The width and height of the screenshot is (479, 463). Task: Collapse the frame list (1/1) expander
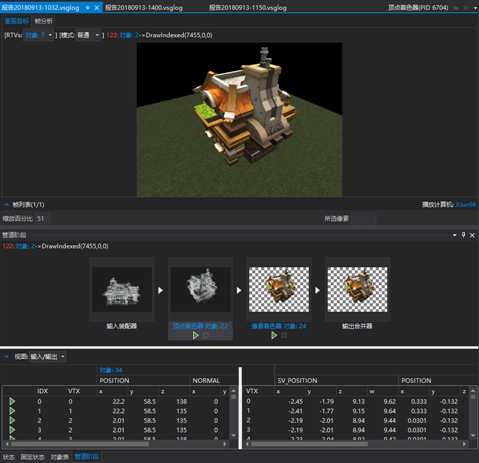6,204
